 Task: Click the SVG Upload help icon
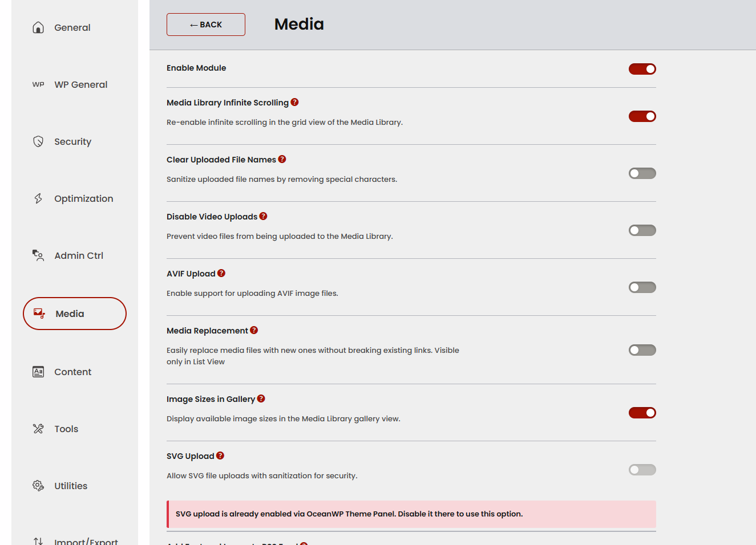[x=220, y=455]
